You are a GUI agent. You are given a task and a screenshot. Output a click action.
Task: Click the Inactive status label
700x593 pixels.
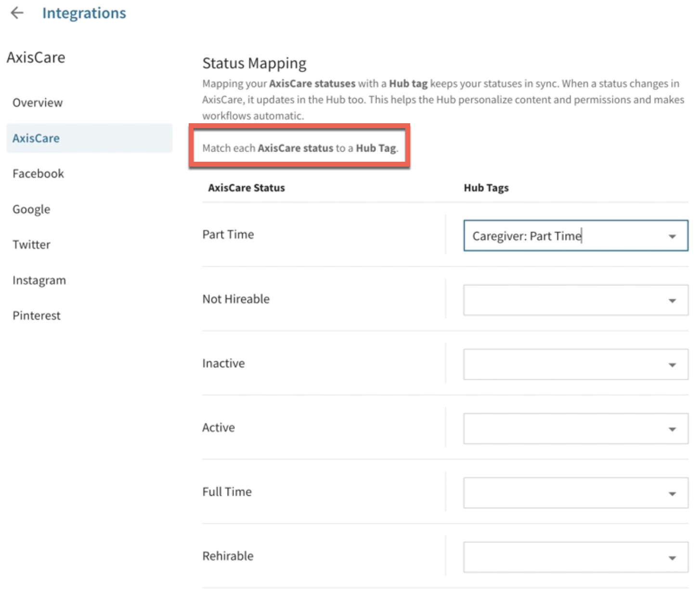pos(223,363)
